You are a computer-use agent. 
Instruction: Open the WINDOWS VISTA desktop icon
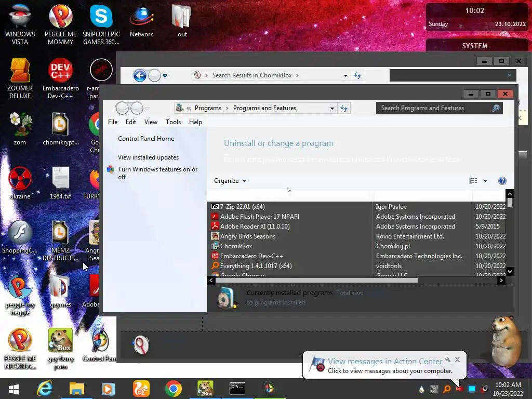20,24
